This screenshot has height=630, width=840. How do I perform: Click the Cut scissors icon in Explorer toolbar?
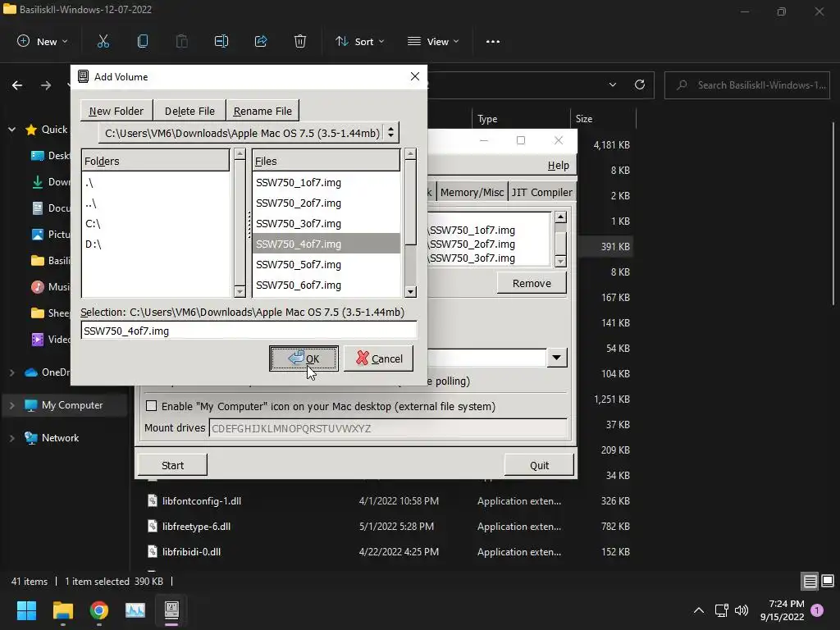103,41
